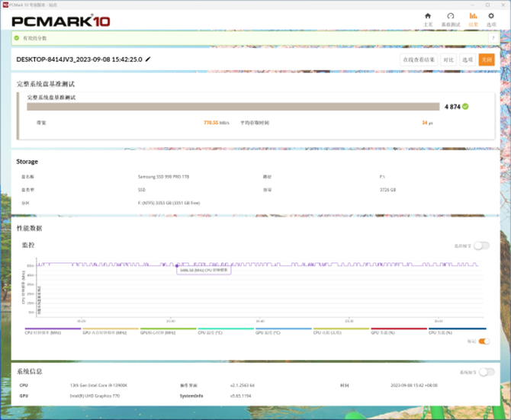Viewport: 511px width, 420px height.
Task: Open the 选项 gear settings icon
Action: coord(491,19)
